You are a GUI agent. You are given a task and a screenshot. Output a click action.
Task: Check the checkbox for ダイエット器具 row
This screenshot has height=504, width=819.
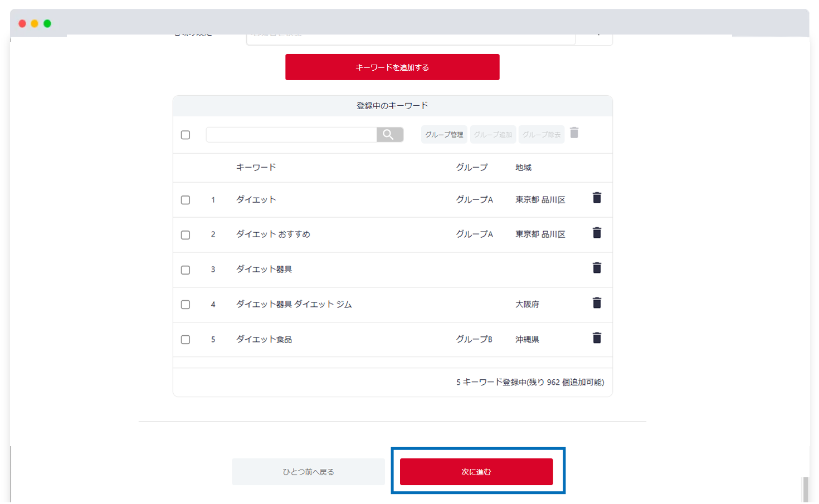point(186,270)
